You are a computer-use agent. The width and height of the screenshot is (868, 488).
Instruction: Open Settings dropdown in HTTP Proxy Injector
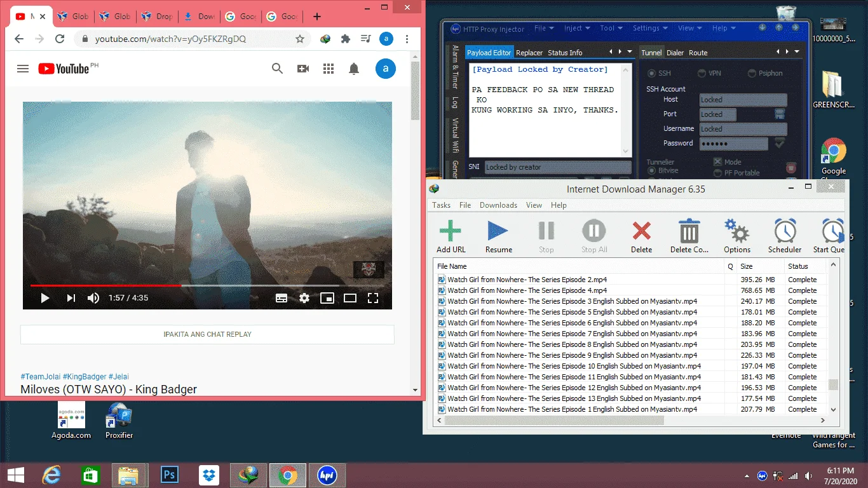650,28
